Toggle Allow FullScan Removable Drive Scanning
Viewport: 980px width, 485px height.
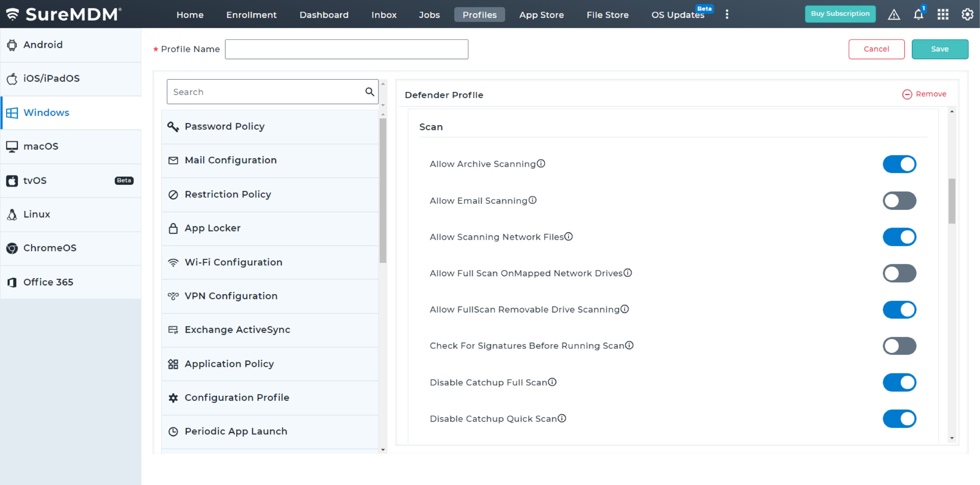tap(899, 310)
